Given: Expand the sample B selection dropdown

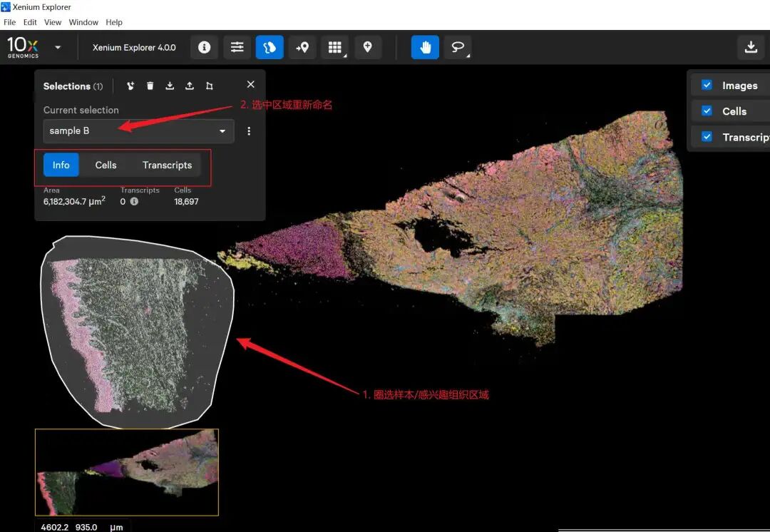Looking at the screenshot, I should [x=222, y=131].
